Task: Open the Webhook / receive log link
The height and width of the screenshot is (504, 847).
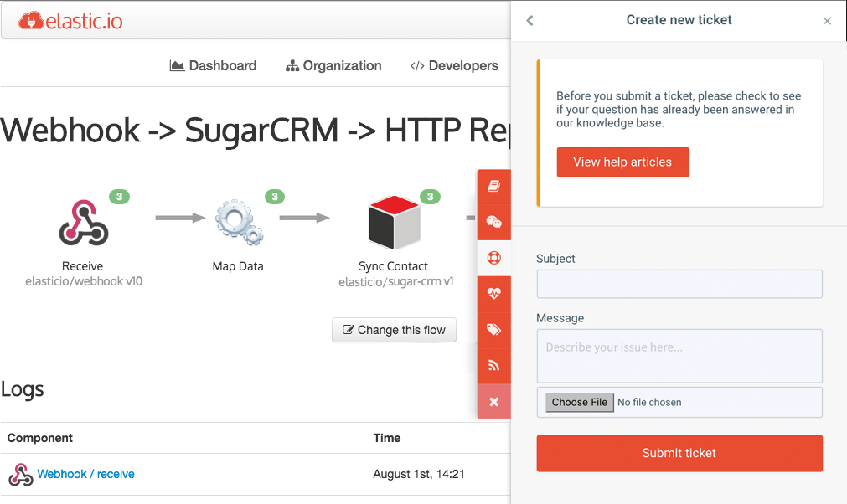Action: click(x=86, y=474)
